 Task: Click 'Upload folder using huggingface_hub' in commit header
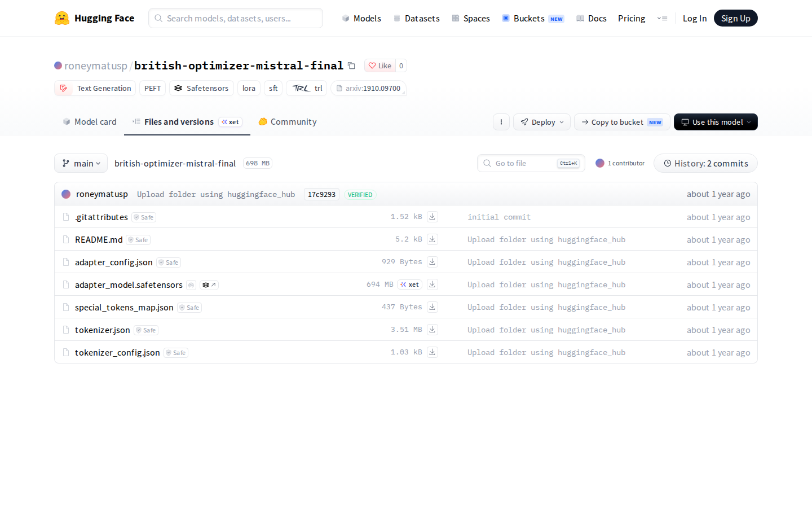point(216,194)
